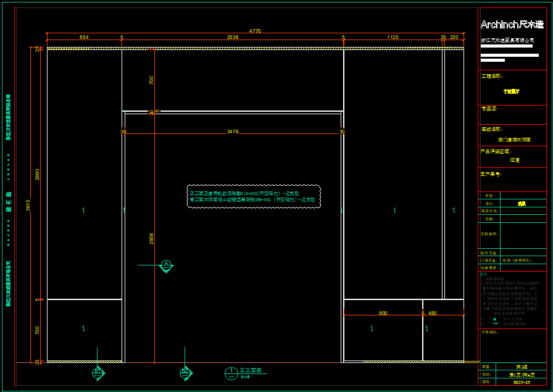Click the 柜内五金 row label
The image size is (553, 392).
489,253
